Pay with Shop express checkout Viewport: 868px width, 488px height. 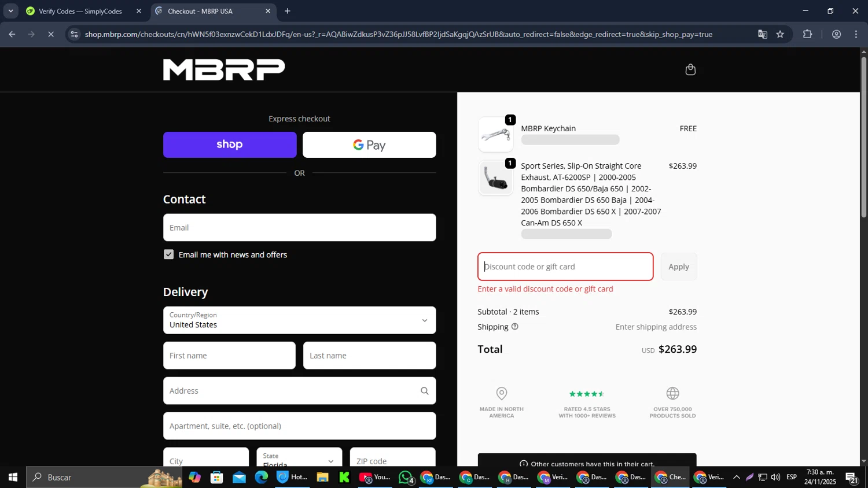pyautogui.click(x=230, y=145)
